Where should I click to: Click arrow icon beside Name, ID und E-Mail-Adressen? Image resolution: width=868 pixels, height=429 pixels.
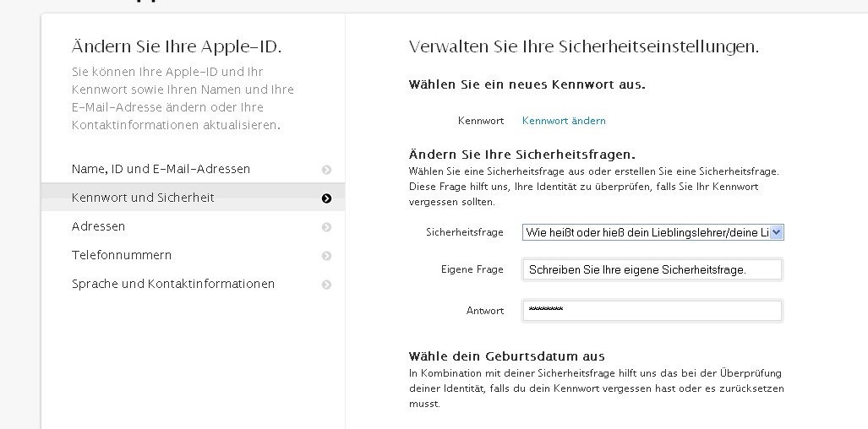326,170
